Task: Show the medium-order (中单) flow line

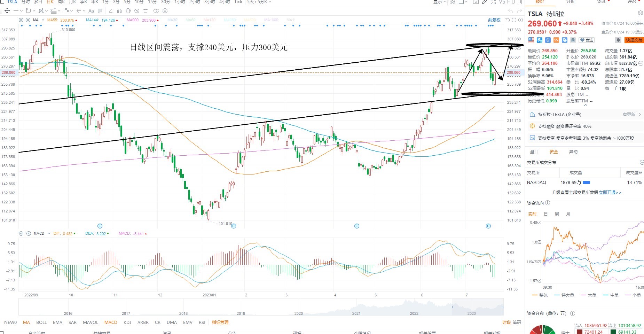Action: click(611, 295)
